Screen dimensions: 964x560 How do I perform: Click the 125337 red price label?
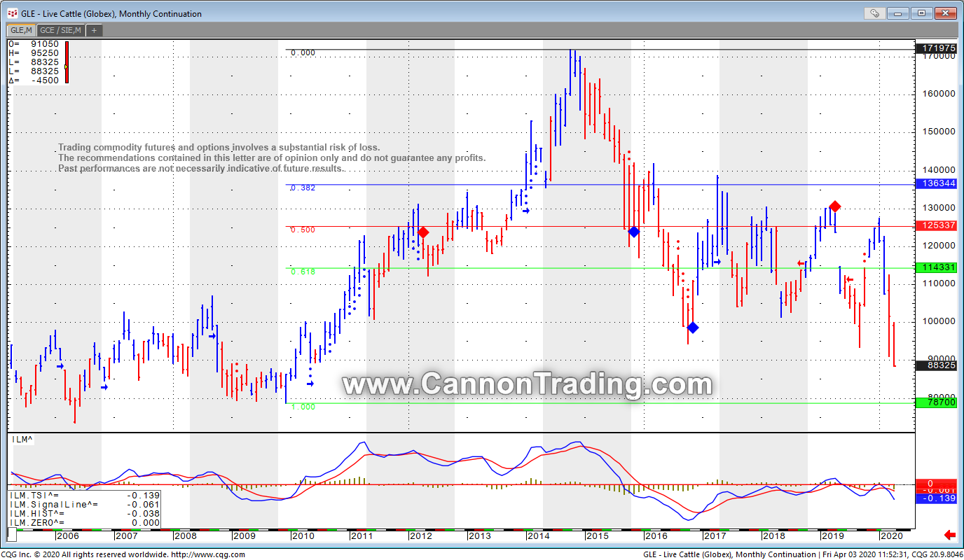point(939,225)
